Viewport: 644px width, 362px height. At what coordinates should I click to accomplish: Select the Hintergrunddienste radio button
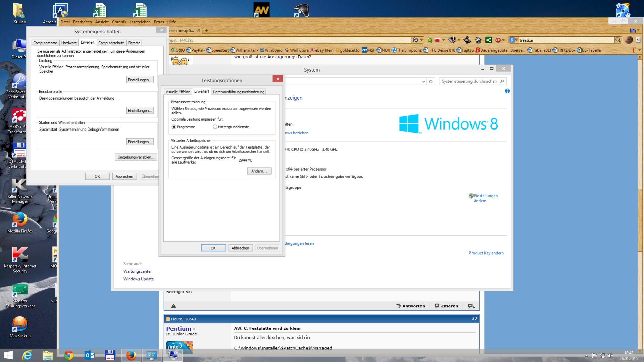click(x=215, y=127)
